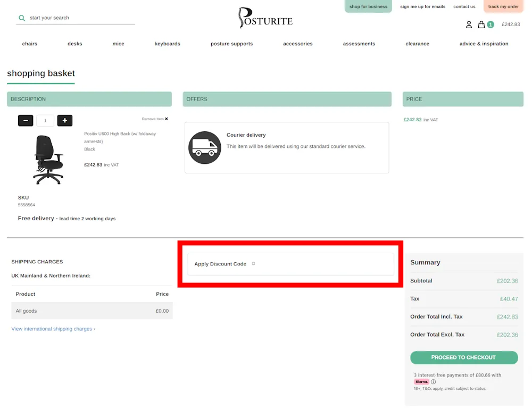Image resolution: width=532 pixels, height=409 pixels.
Task: Click the Courier delivery heading
Action: point(246,135)
